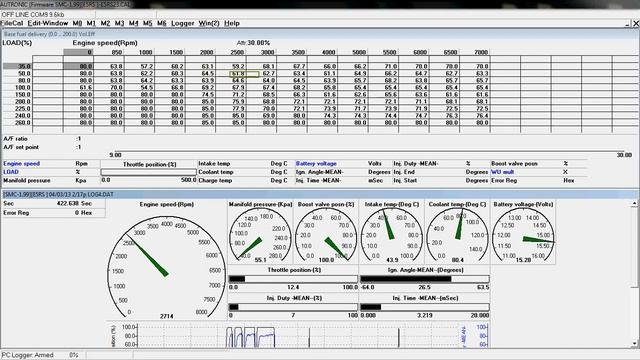Open the Edit-Window menu
640x360 pixels.
click(47, 23)
